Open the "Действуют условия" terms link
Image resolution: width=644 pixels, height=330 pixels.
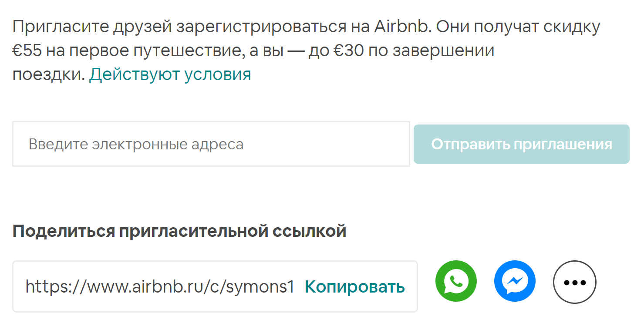coord(170,74)
